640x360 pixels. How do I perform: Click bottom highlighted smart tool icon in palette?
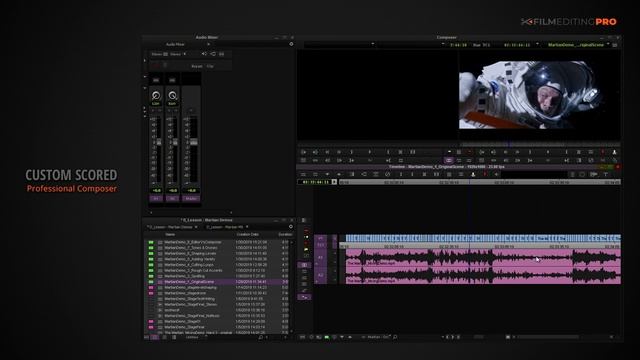(x=304, y=297)
